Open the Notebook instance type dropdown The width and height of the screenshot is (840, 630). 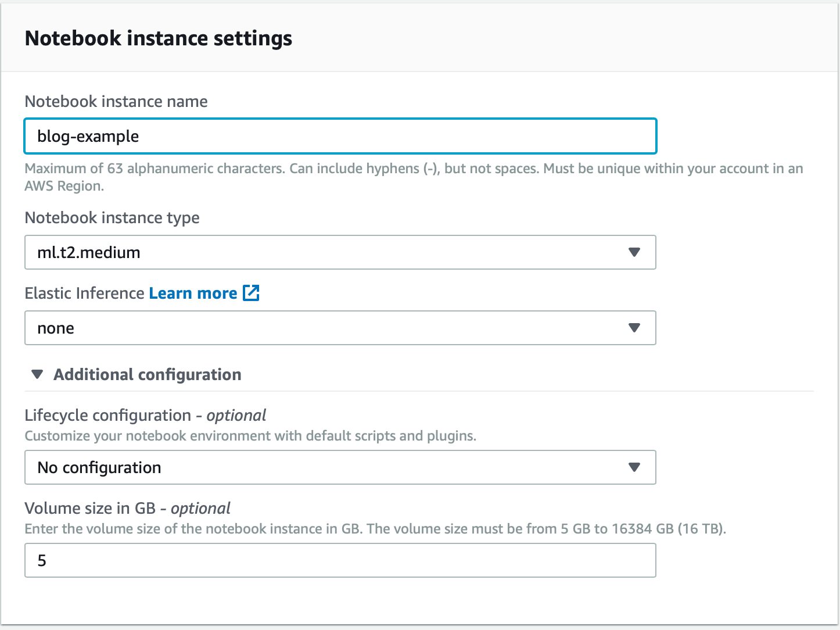click(340, 252)
